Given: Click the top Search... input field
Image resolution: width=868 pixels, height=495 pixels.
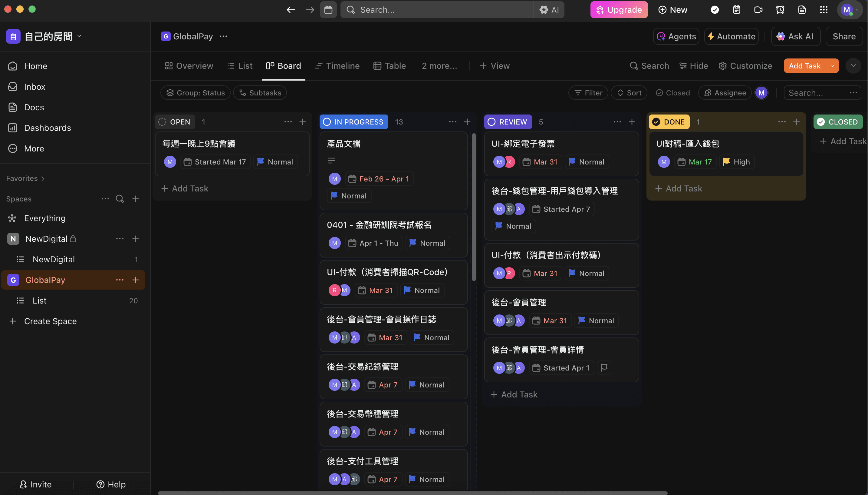Looking at the screenshot, I should point(436,10).
